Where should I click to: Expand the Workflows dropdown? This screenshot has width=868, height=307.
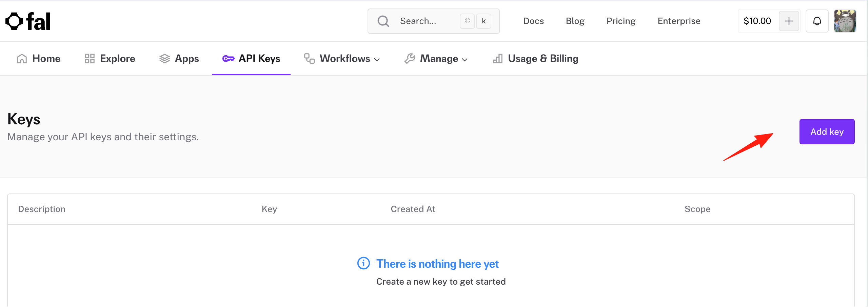click(x=342, y=59)
